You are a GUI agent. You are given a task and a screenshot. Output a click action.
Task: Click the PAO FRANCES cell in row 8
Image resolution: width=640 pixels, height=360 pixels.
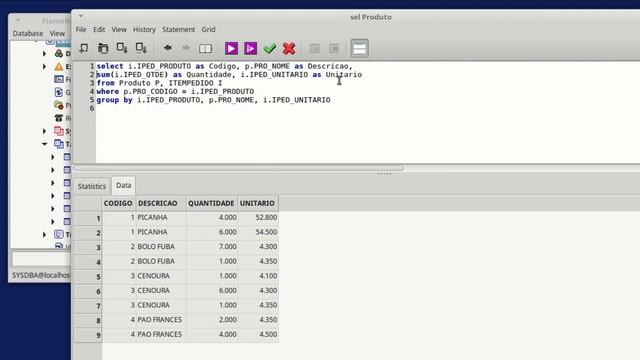click(x=161, y=320)
